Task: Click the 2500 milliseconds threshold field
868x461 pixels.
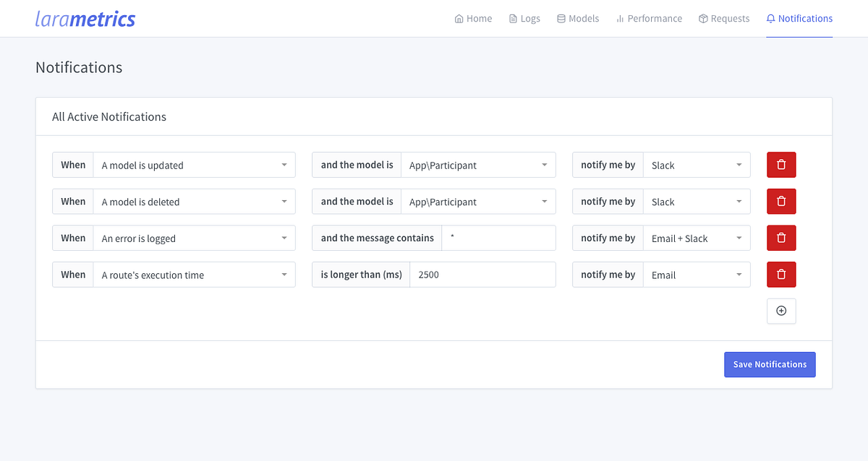Action: pos(482,275)
